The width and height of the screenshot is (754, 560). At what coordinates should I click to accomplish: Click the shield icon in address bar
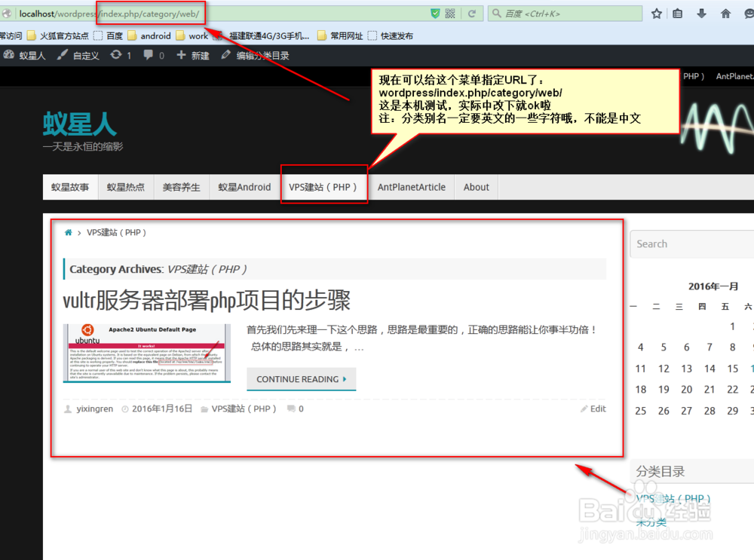pyautogui.click(x=435, y=12)
